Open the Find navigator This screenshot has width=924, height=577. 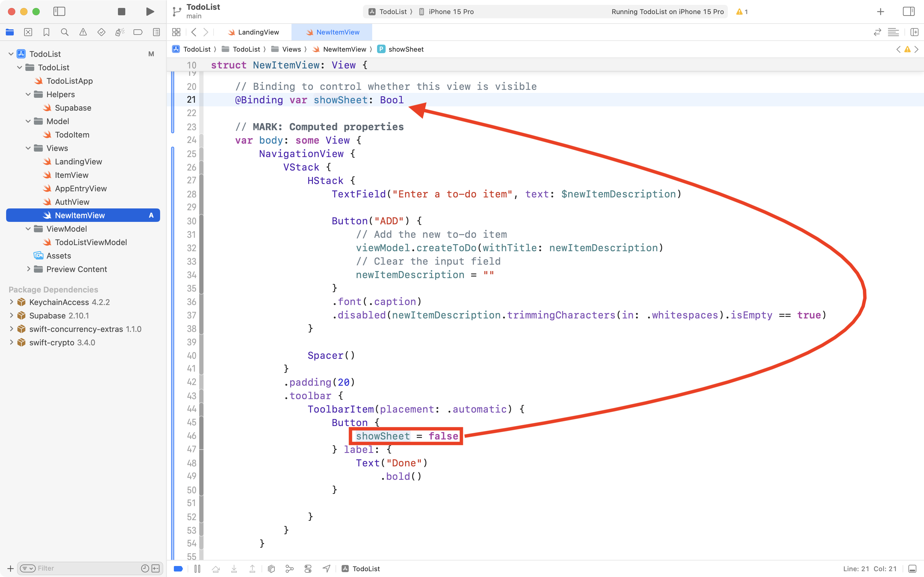pyautogui.click(x=65, y=32)
